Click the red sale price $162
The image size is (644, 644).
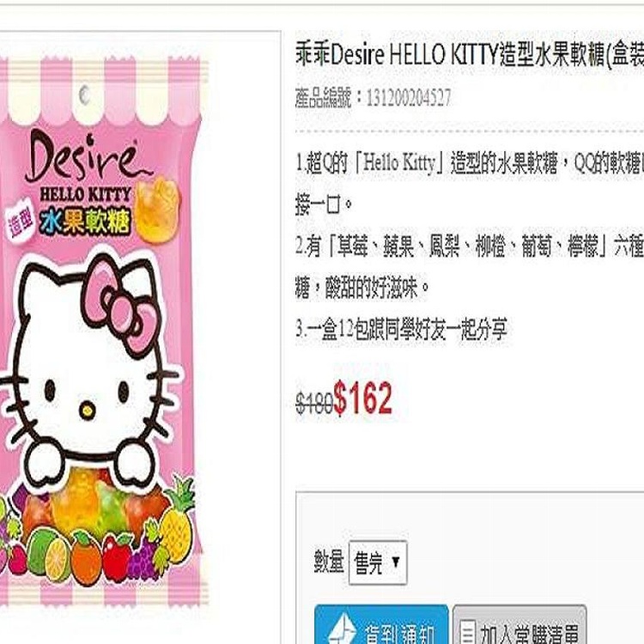(x=362, y=398)
